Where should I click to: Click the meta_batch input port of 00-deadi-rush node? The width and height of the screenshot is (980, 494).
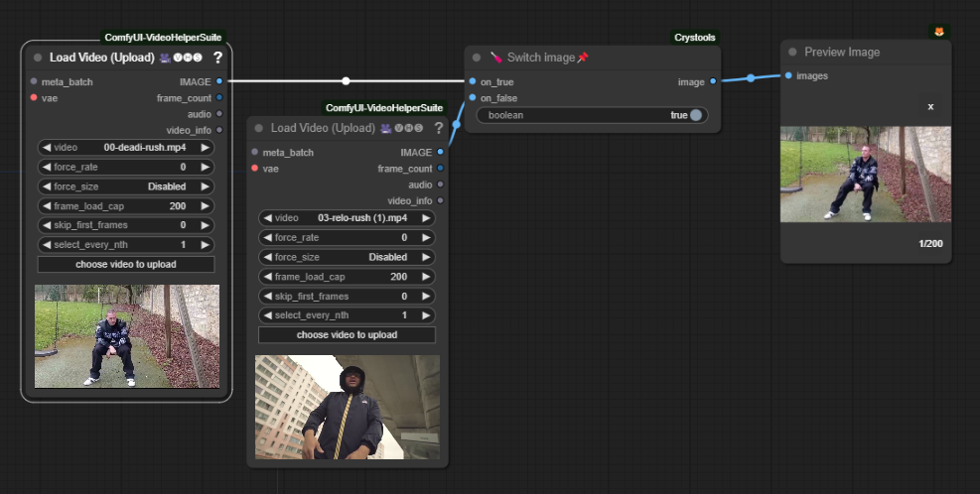tap(34, 81)
